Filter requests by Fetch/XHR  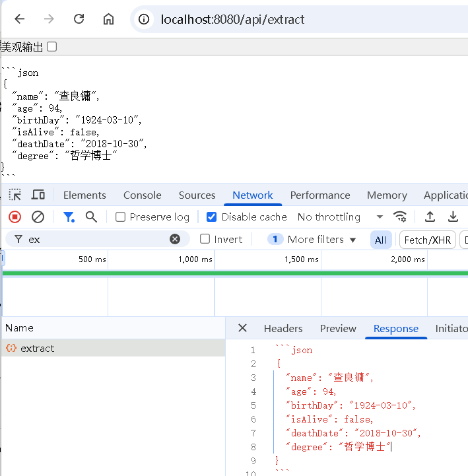(427, 240)
